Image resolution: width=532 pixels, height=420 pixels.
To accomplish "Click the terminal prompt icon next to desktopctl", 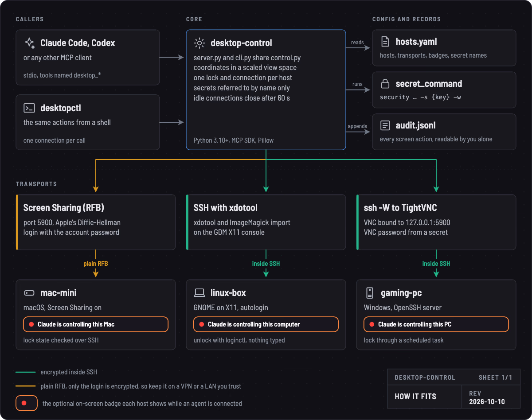I will click(29, 108).
